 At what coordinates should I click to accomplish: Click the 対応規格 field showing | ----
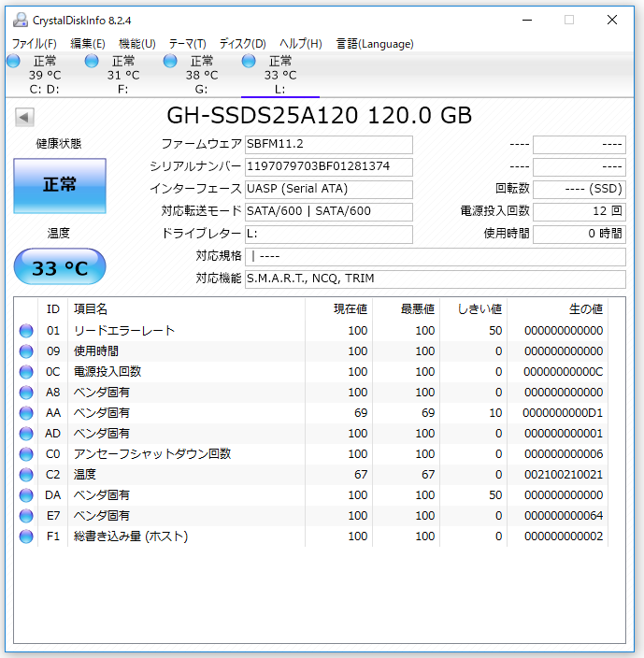pos(435,256)
